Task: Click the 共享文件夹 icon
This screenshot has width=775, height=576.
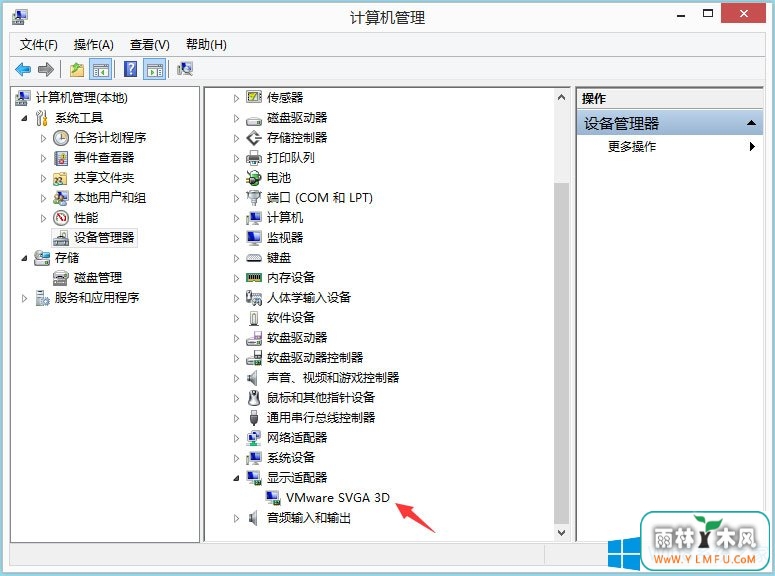Action: coord(60,178)
